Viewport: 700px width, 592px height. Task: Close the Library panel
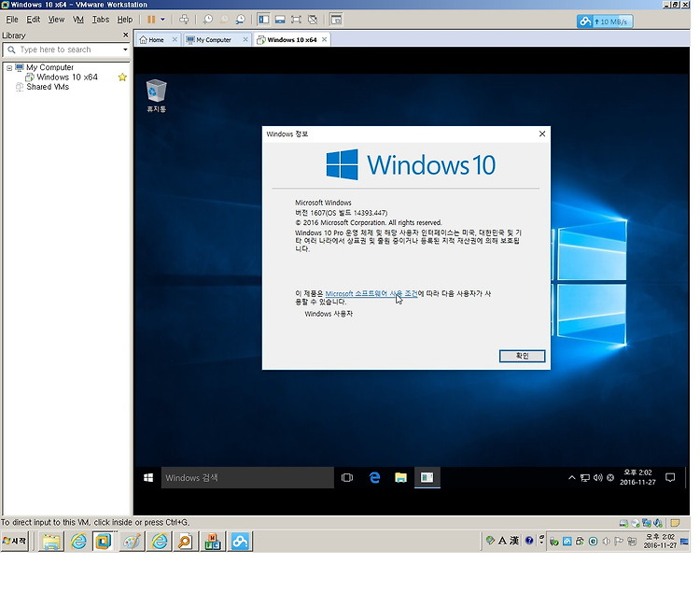click(x=125, y=35)
